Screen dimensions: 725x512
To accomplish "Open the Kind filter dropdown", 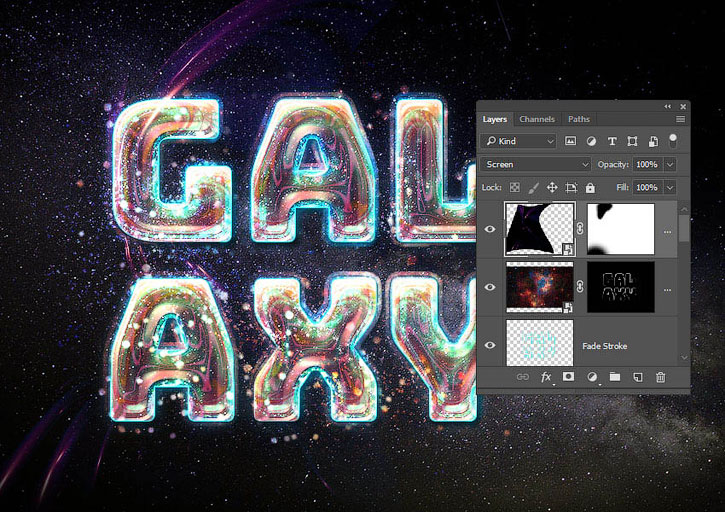I will [518, 141].
